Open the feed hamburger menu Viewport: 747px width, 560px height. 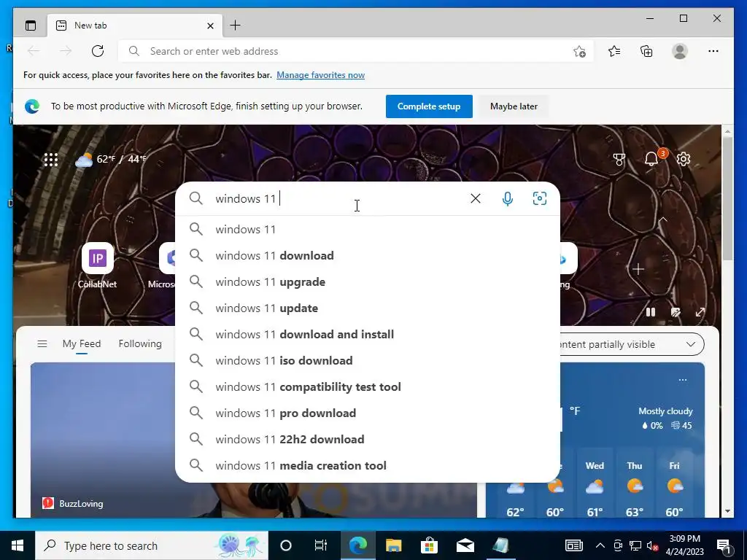coord(42,343)
